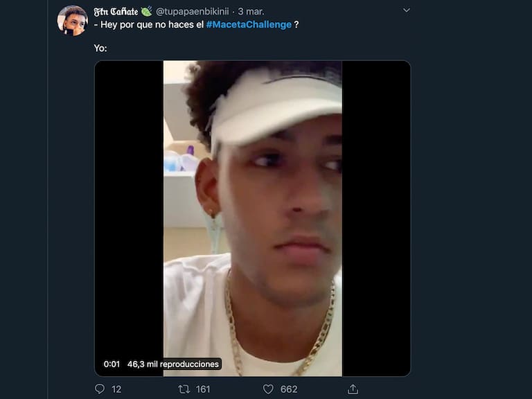Click the 662 likes count
Image resolution: width=532 pixels, height=399 pixels.
[x=289, y=389]
